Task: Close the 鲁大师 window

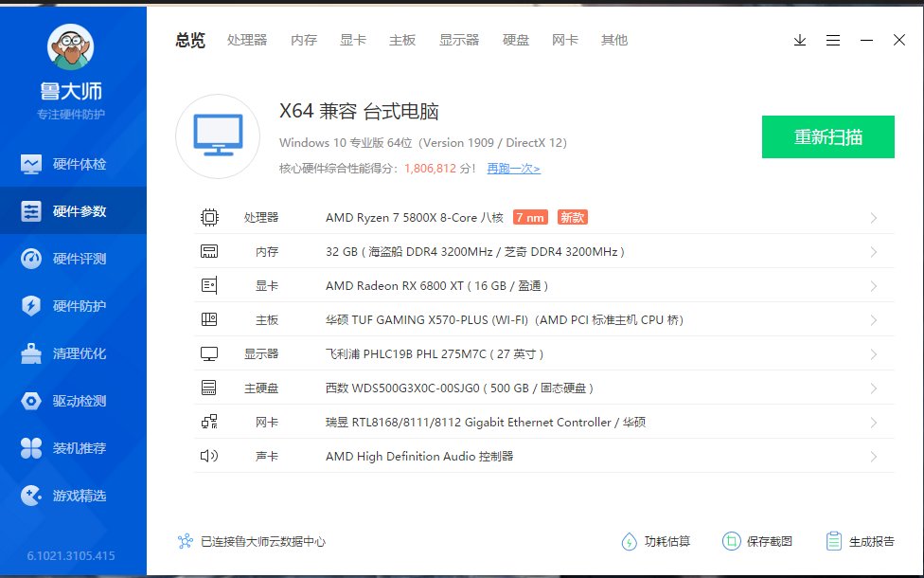Action: click(x=899, y=40)
